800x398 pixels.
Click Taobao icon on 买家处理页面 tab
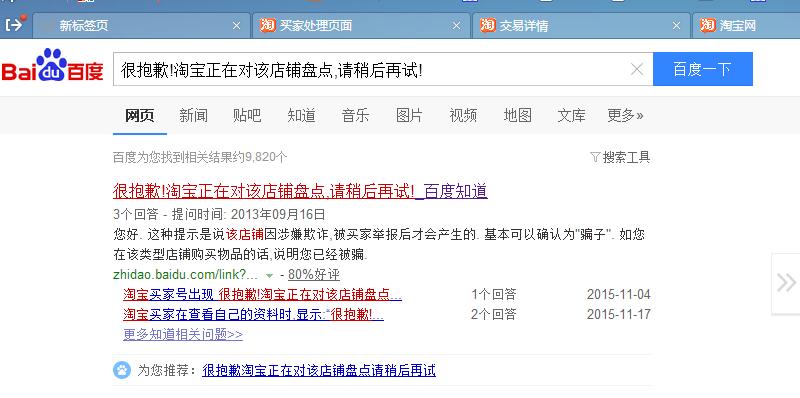267,25
